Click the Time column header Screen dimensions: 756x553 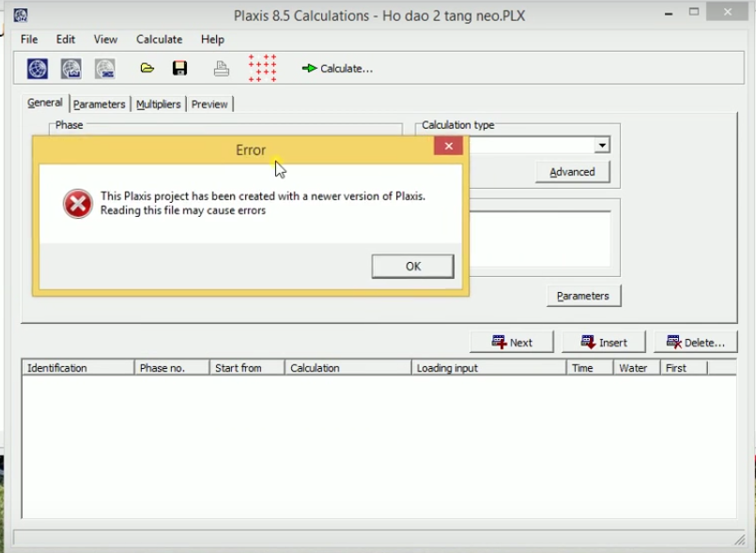tap(589, 368)
